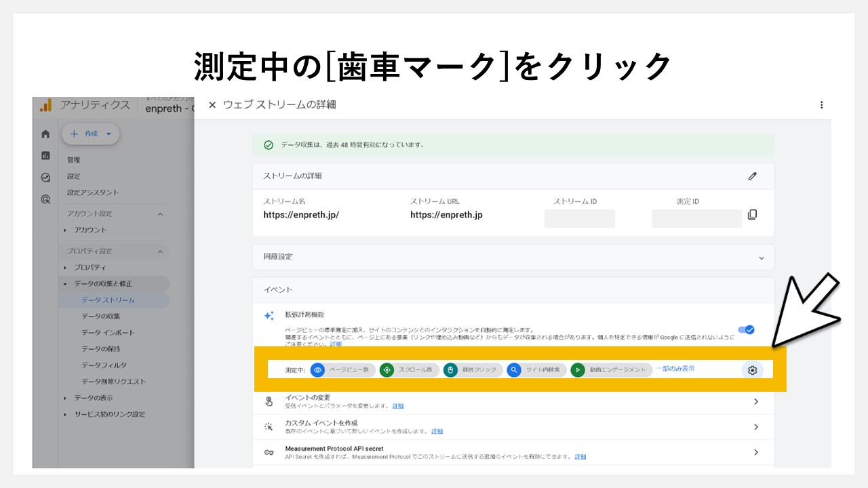Edit the stream details with the pencil icon
This screenshot has width=868, height=488.
tap(753, 176)
